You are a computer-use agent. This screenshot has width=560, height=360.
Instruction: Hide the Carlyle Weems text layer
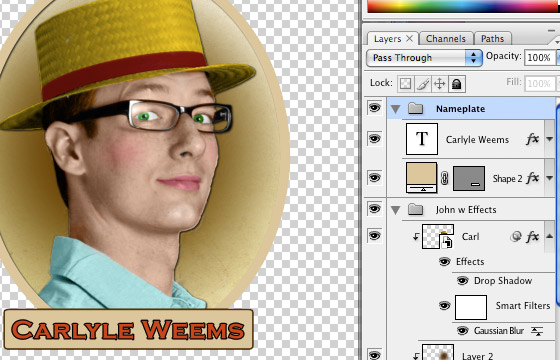pyautogui.click(x=374, y=138)
